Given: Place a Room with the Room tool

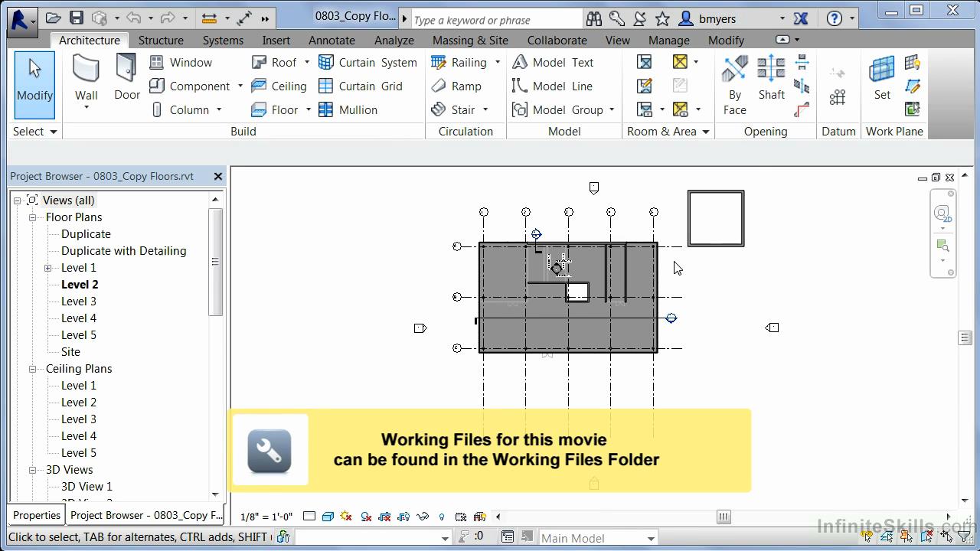Looking at the screenshot, I should (645, 62).
